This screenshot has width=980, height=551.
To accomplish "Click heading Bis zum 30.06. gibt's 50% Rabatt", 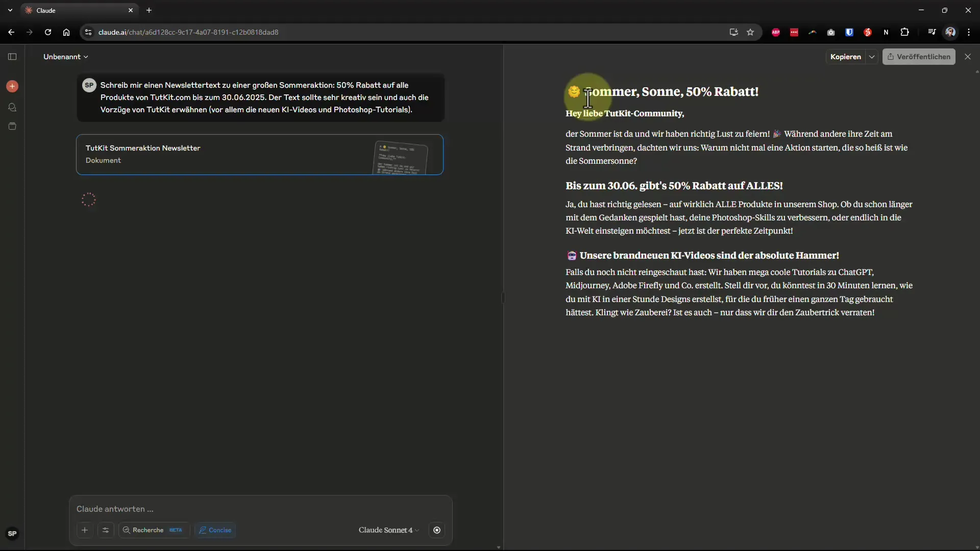I will click(x=674, y=186).
